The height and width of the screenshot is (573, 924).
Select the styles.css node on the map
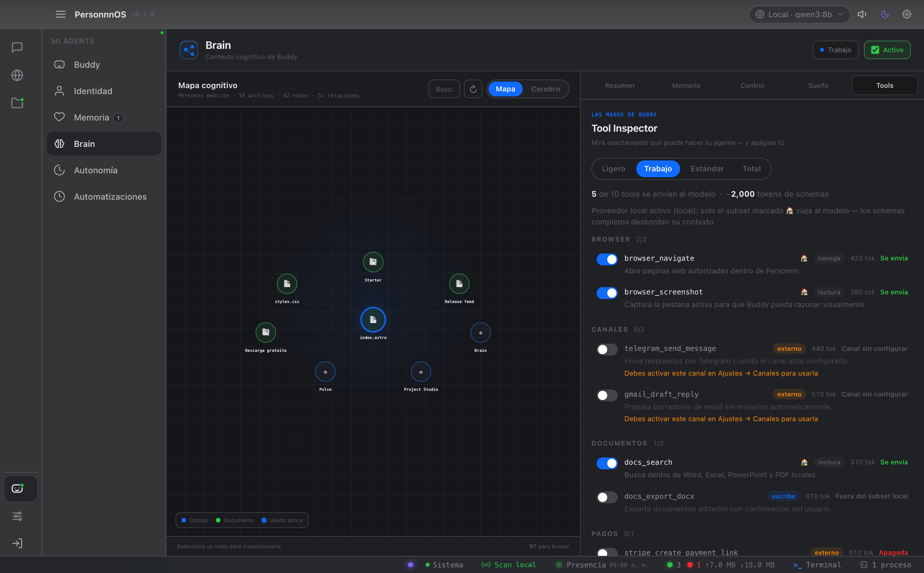tap(287, 284)
